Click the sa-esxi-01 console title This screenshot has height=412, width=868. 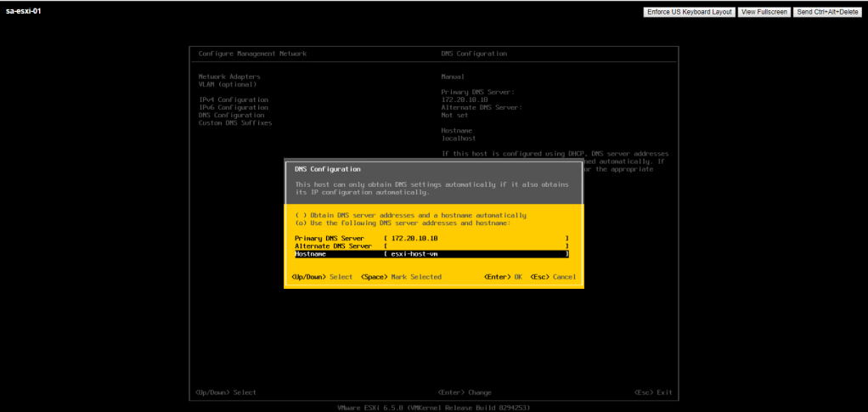pyautogui.click(x=23, y=12)
